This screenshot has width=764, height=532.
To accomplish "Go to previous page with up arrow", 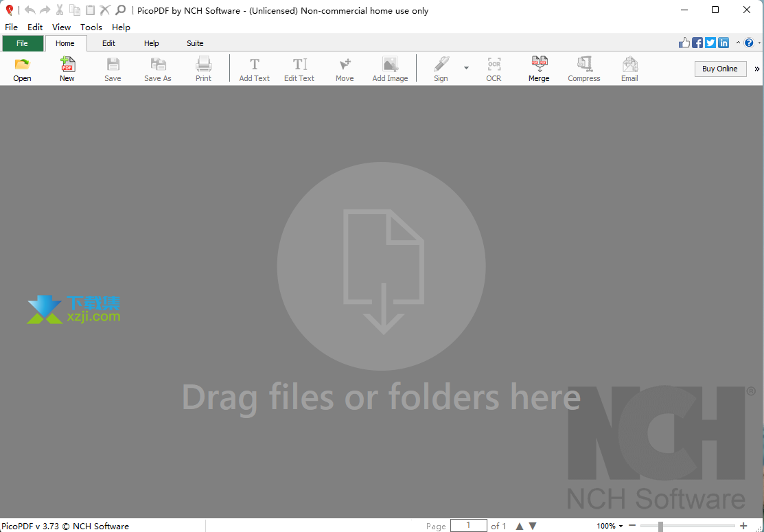I will coord(520,526).
